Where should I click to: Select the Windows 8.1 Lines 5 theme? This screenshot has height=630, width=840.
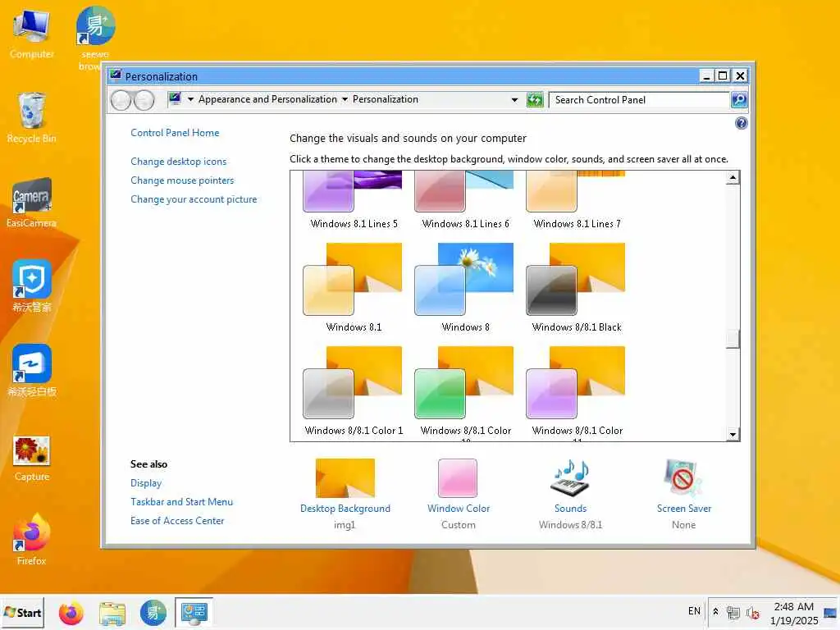pyautogui.click(x=354, y=200)
